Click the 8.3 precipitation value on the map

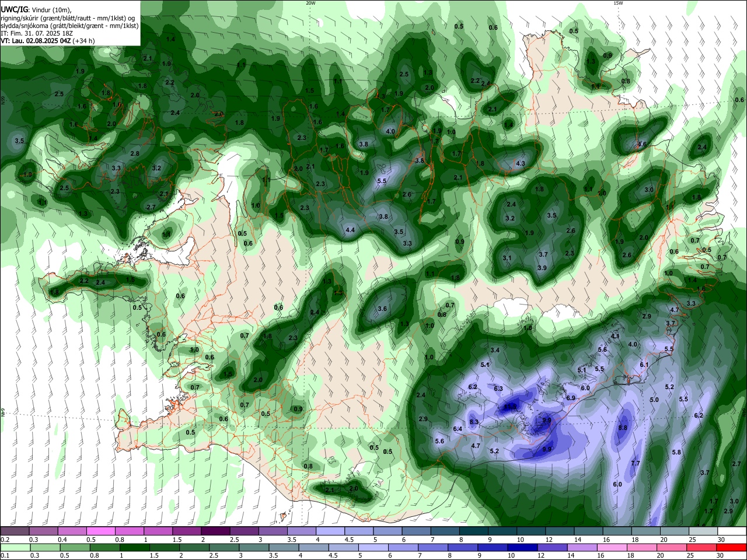474,422
